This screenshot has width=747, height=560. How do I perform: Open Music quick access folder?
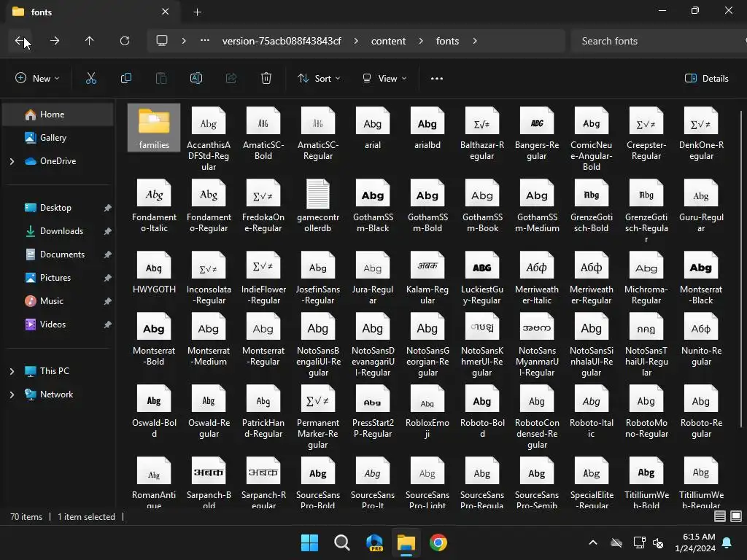(58, 301)
